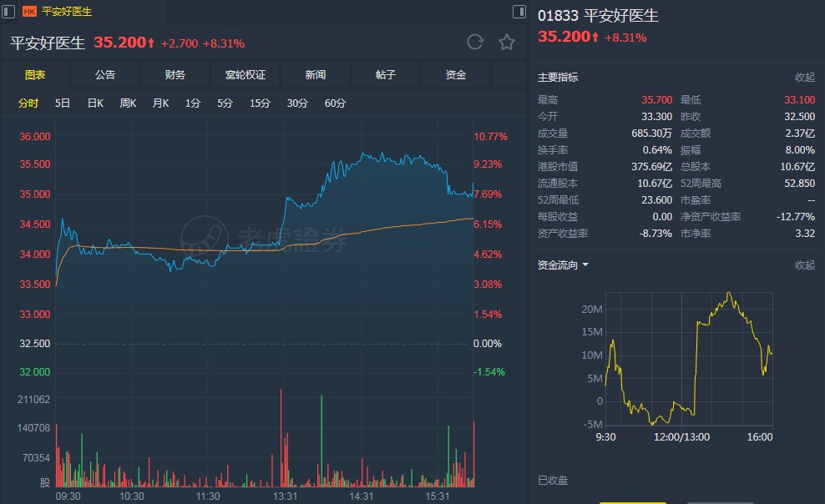Viewport: 825px width, 504px height.
Task: Open the 公告 tab
Action: (x=105, y=74)
